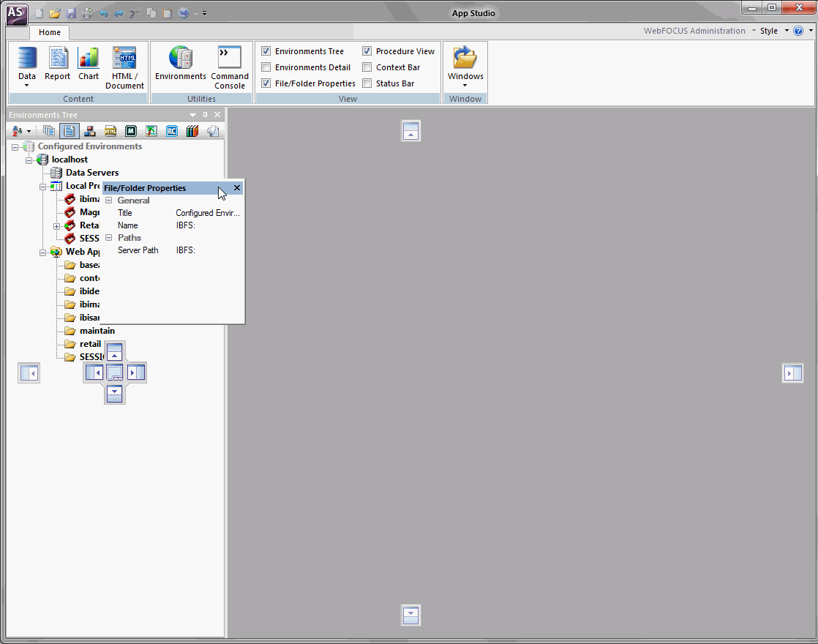Click the A-Z sort icon in Environments Tree
The width and height of the screenshot is (818, 644).
(18, 131)
